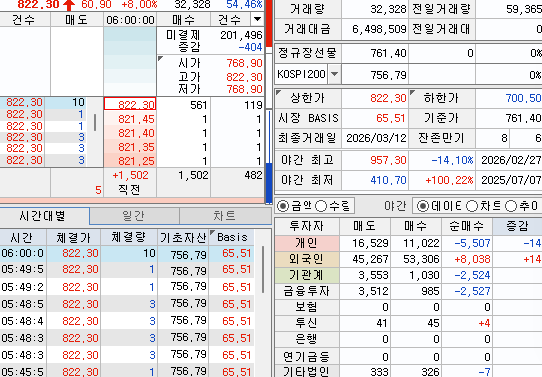The height and width of the screenshot is (377, 542).
Task: Click the 체결량 column header
Action: tap(129, 237)
